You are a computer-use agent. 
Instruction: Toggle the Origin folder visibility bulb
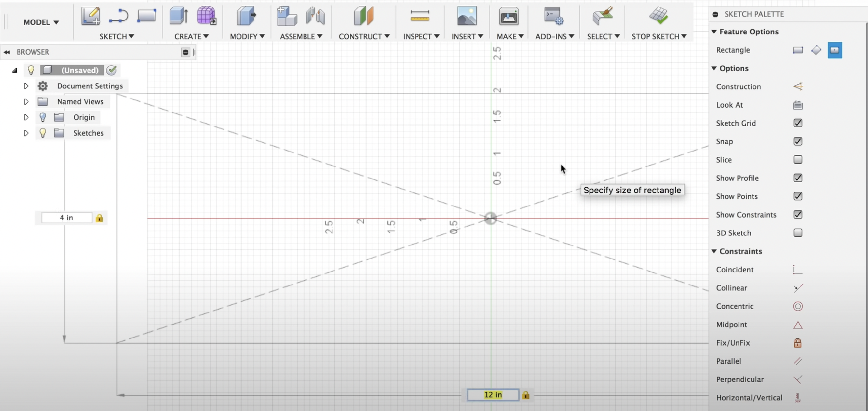click(43, 117)
